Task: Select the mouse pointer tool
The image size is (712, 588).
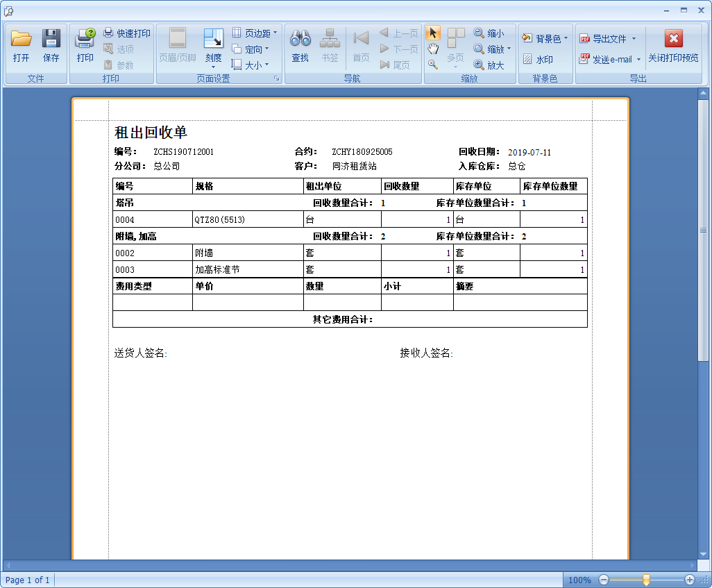Action: point(433,33)
